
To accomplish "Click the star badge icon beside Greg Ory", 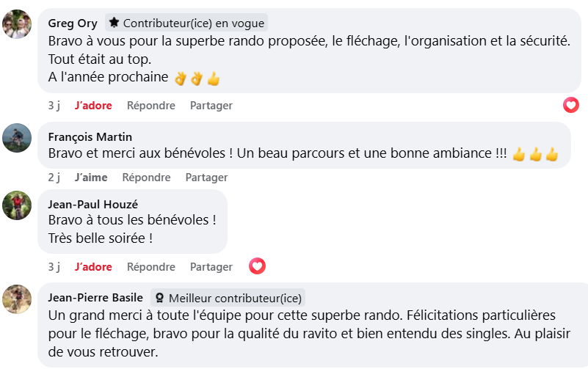I will pos(114,23).
